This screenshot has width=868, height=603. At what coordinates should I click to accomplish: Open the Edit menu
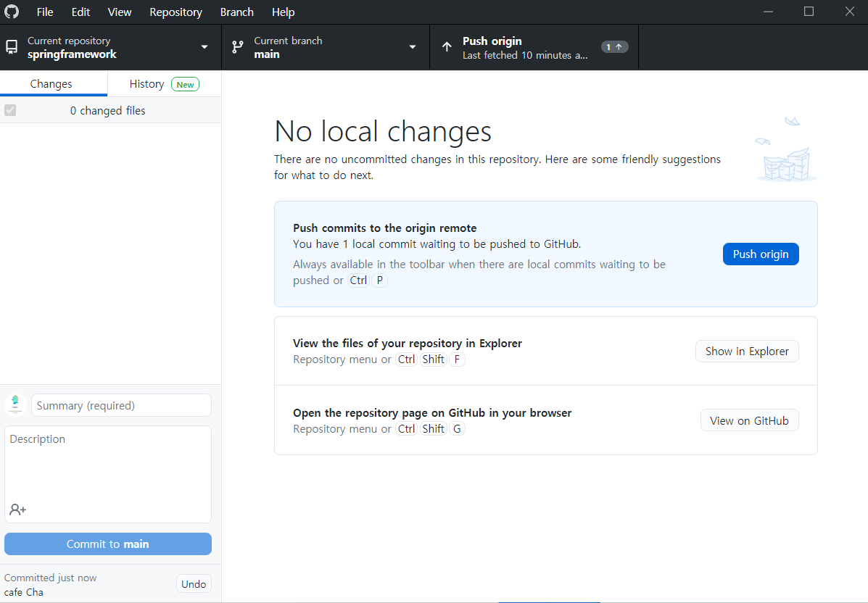pos(80,12)
